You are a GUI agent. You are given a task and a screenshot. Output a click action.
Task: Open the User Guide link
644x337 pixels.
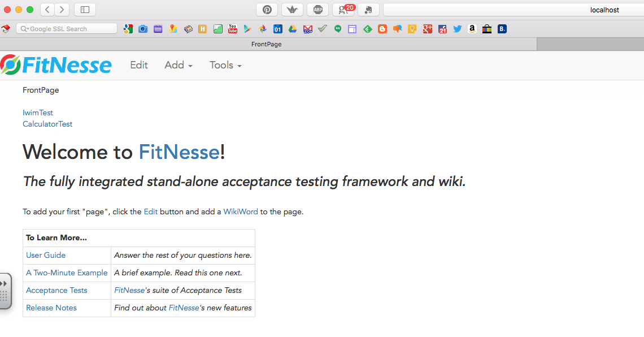tap(46, 255)
